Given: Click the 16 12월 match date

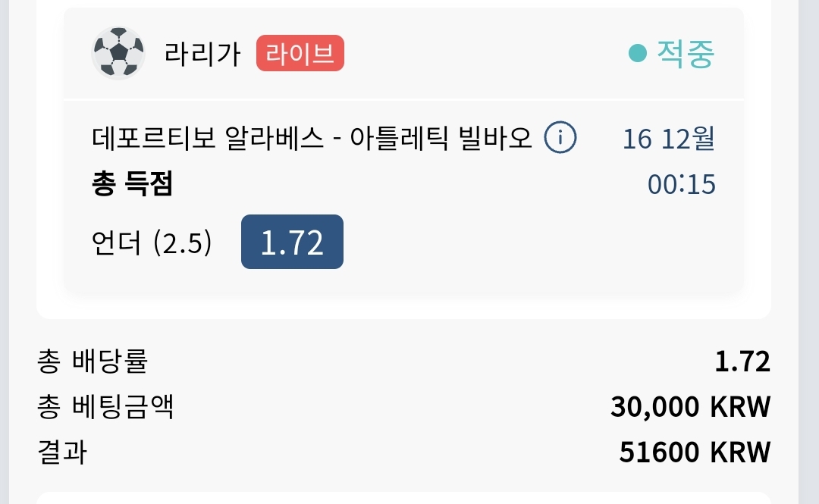Looking at the screenshot, I should click(669, 139).
